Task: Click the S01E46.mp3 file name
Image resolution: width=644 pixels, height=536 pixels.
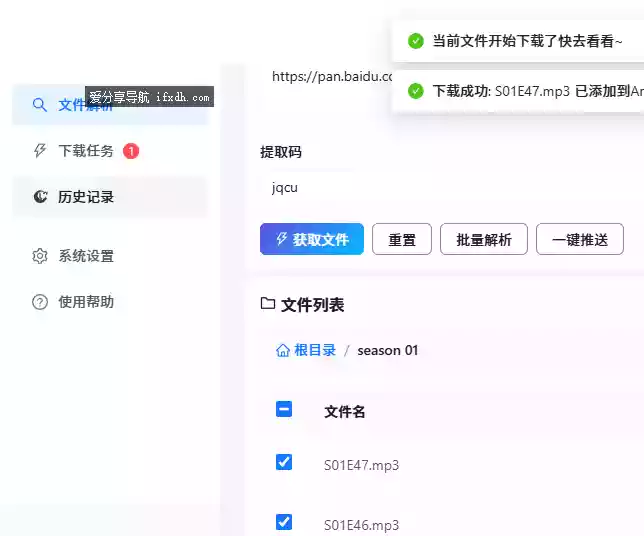Action: tap(361, 525)
